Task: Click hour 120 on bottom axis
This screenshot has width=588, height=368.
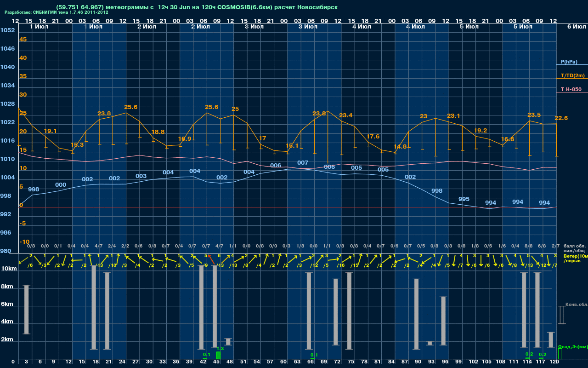Action: [554, 362]
